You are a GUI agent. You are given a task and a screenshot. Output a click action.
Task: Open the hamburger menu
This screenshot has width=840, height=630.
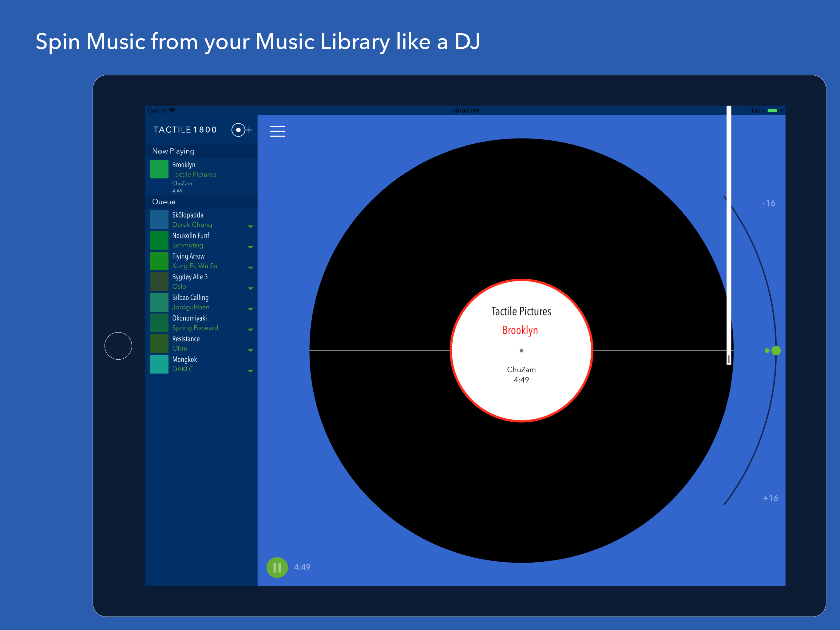click(277, 131)
